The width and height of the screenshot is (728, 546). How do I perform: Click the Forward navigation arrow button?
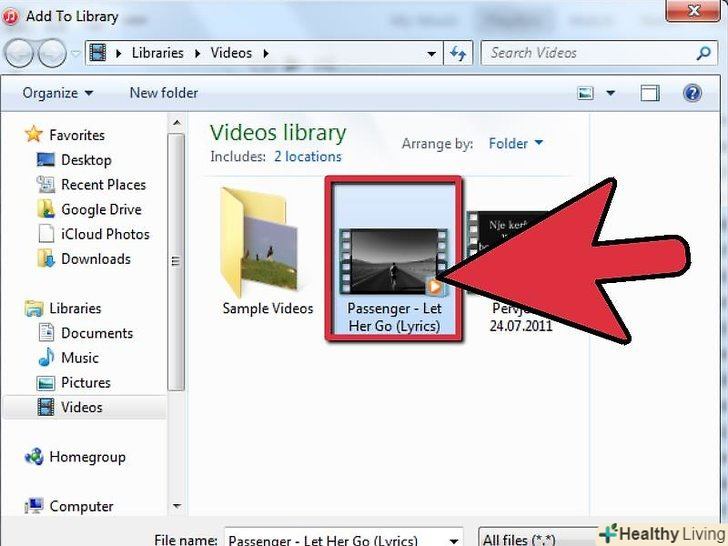[52, 53]
